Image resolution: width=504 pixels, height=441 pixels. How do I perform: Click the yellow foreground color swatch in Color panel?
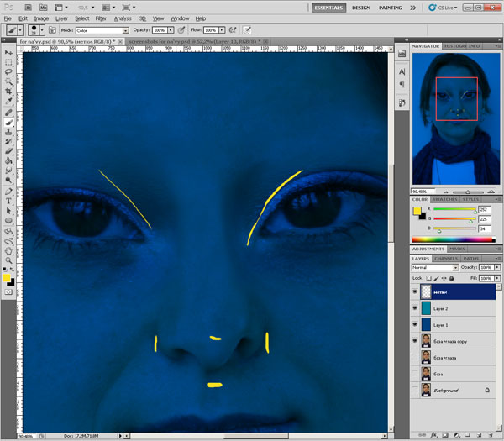(x=417, y=211)
